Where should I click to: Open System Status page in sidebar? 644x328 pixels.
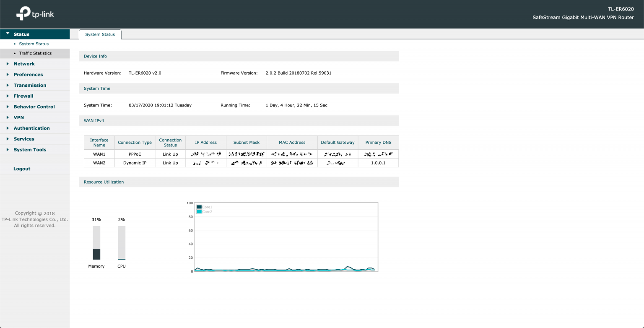(34, 44)
